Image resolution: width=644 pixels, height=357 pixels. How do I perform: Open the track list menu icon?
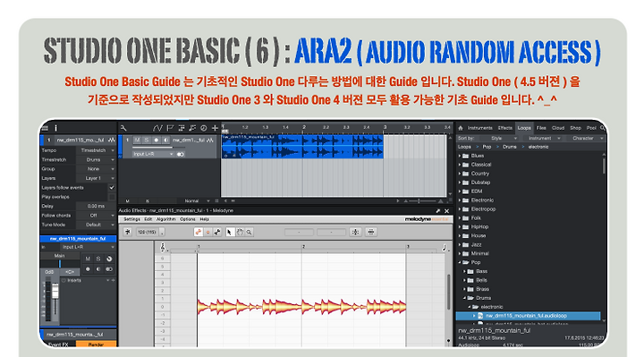click(x=46, y=128)
